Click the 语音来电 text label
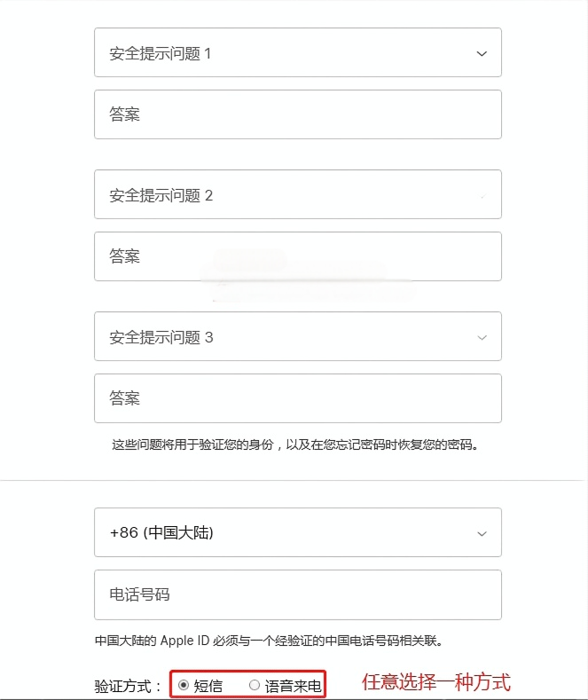588x700 pixels. 293,686
